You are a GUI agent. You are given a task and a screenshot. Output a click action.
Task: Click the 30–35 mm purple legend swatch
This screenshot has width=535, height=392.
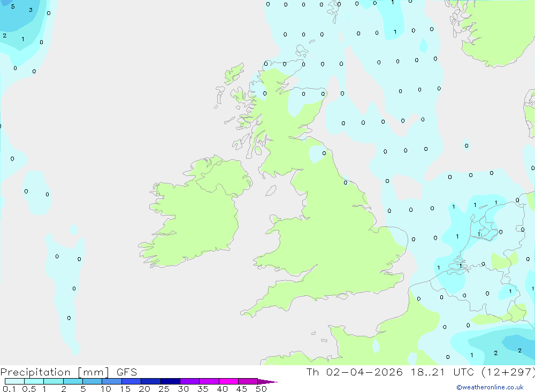point(190,381)
